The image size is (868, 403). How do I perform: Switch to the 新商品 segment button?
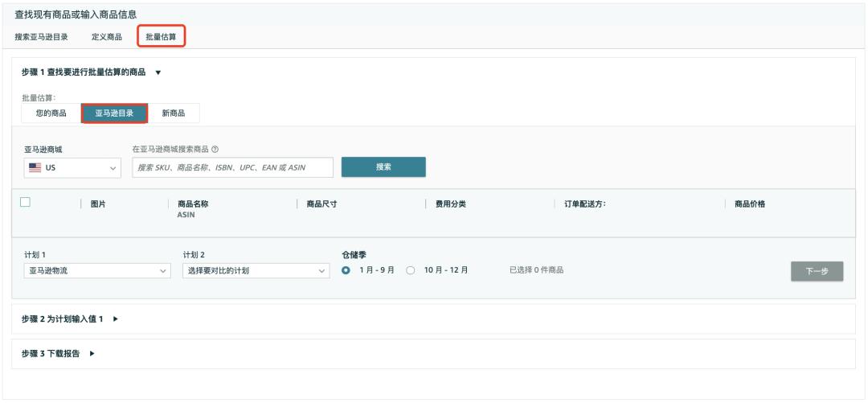coord(174,113)
